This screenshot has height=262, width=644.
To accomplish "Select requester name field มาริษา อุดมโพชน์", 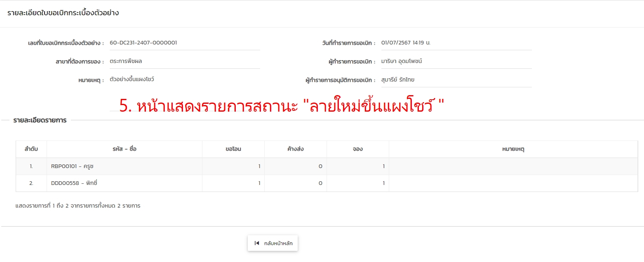I will tap(456, 61).
